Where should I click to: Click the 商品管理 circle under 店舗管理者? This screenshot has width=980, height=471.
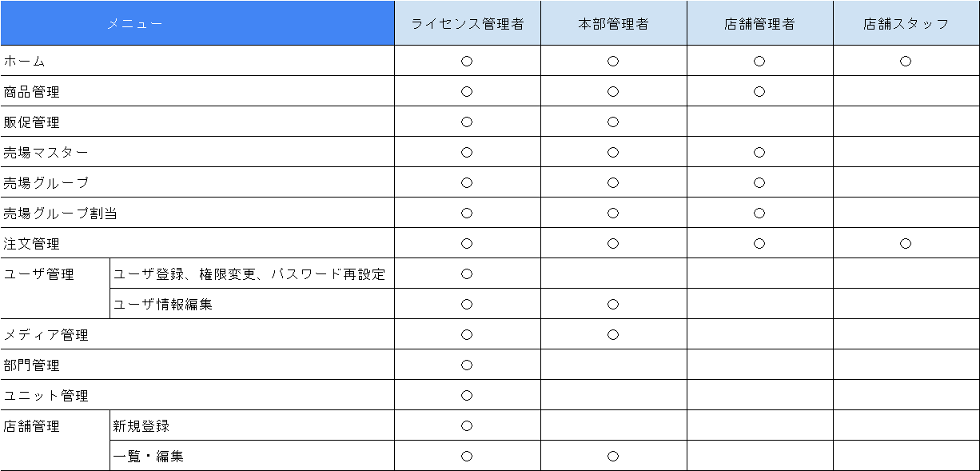tap(759, 91)
